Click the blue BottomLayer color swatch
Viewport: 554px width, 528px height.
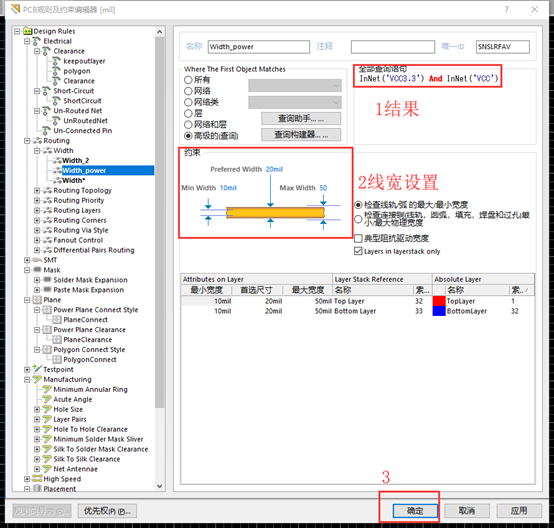pos(439,311)
